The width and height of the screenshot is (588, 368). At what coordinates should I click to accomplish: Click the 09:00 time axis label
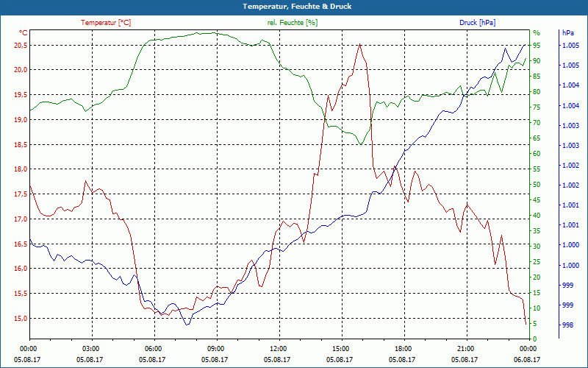[x=215, y=349]
